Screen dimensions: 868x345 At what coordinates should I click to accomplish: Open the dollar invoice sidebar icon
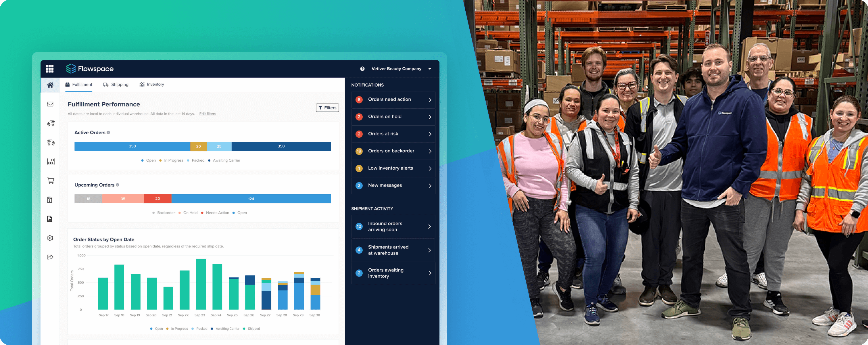[49, 200]
